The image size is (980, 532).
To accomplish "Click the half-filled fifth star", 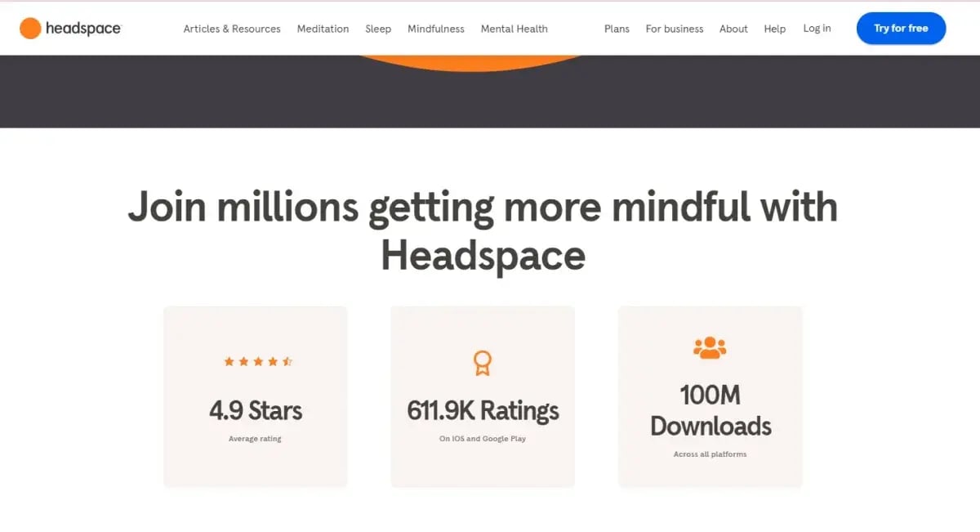I will [x=287, y=360].
